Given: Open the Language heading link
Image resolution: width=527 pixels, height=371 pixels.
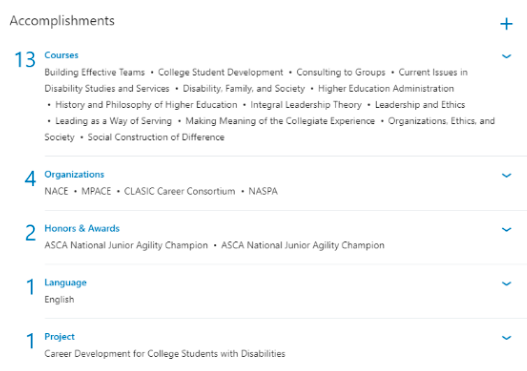Looking at the screenshot, I should click(66, 283).
